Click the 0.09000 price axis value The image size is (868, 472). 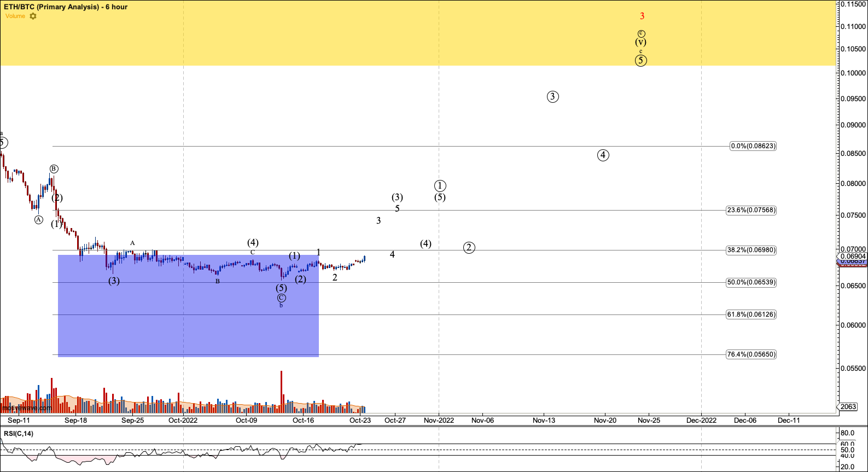tap(853, 125)
